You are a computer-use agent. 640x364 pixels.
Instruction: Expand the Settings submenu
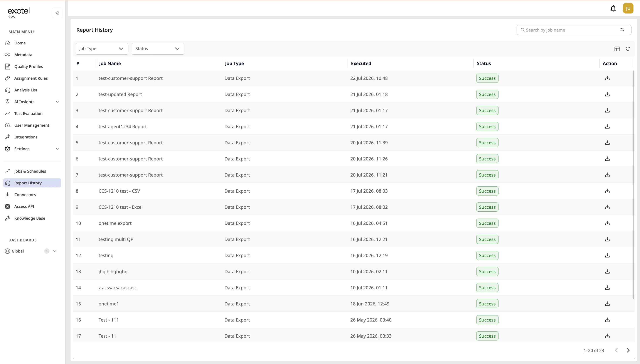click(57, 149)
